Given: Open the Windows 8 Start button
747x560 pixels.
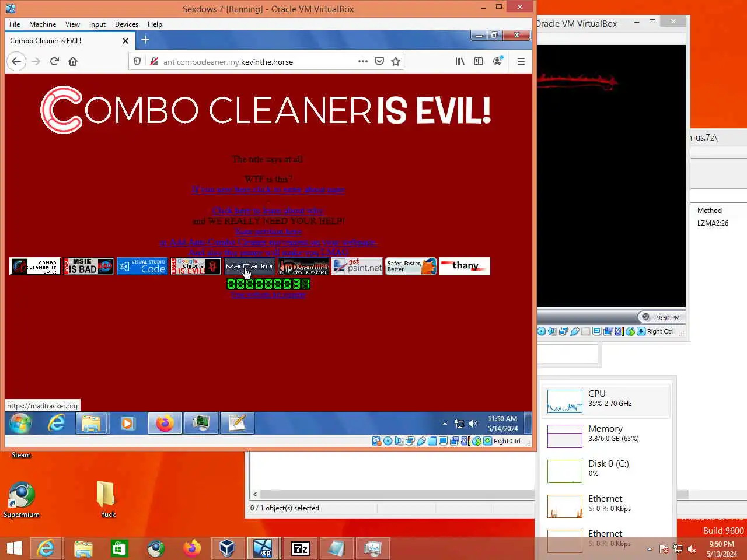Looking at the screenshot, I should pyautogui.click(x=15, y=548).
